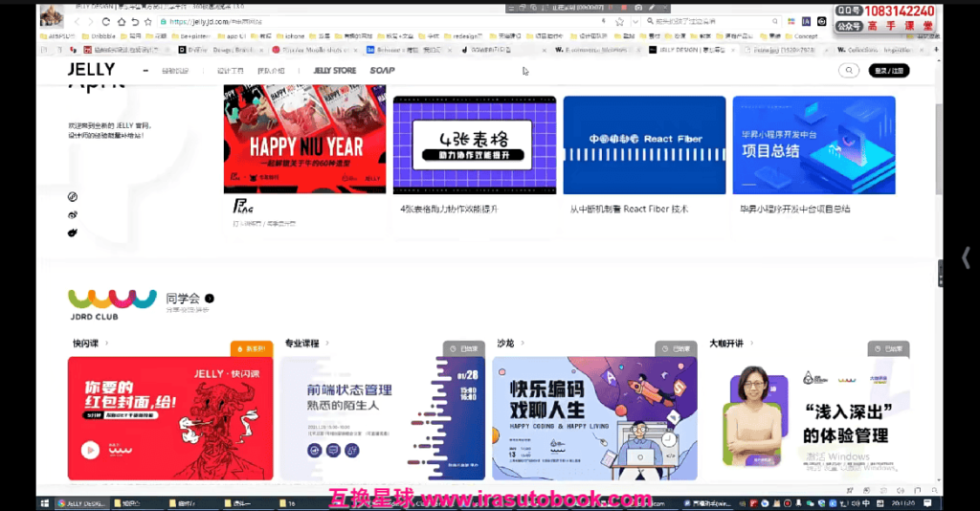Click the browser forward arrow
This screenshot has height=511, width=980.
pos(91,22)
